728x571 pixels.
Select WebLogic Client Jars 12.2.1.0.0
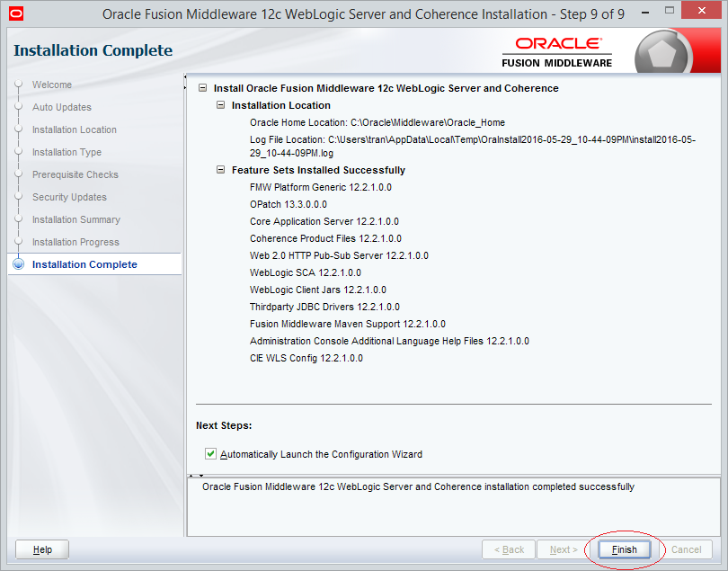pos(317,290)
